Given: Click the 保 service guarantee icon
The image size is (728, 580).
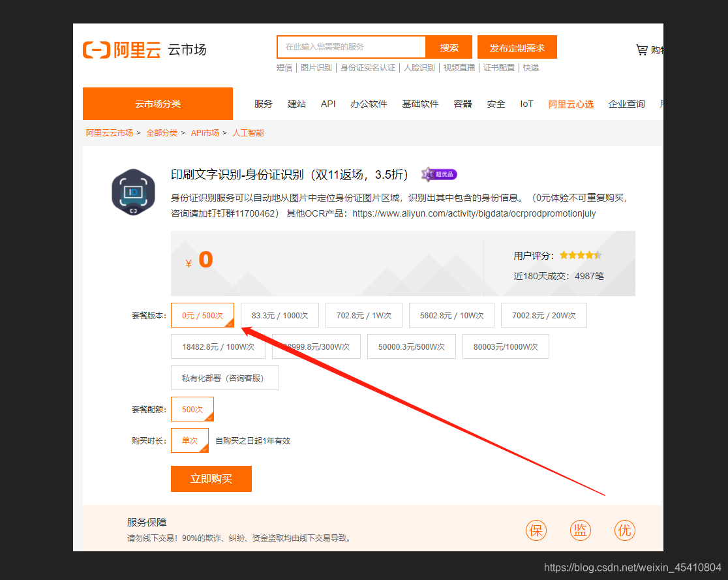Looking at the screenshot, I should point(536,530).
